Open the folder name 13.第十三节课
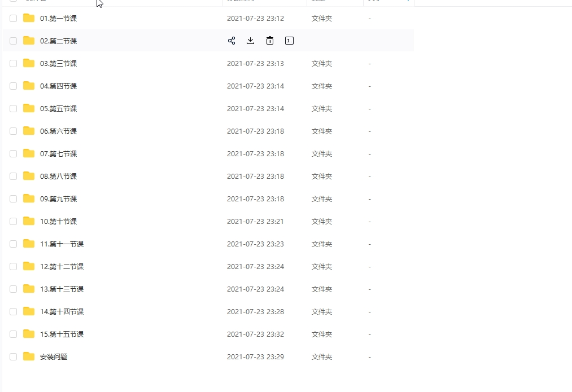 click(x=62, y=289)
